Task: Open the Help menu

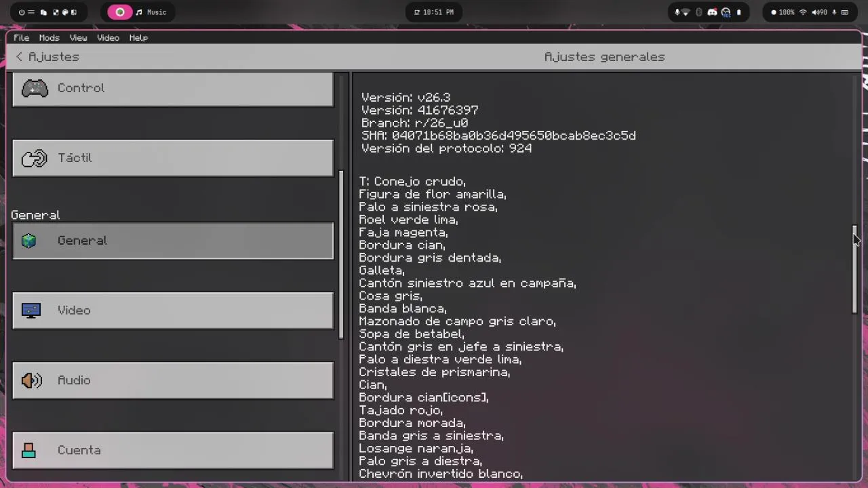Action: coord(138,38)
